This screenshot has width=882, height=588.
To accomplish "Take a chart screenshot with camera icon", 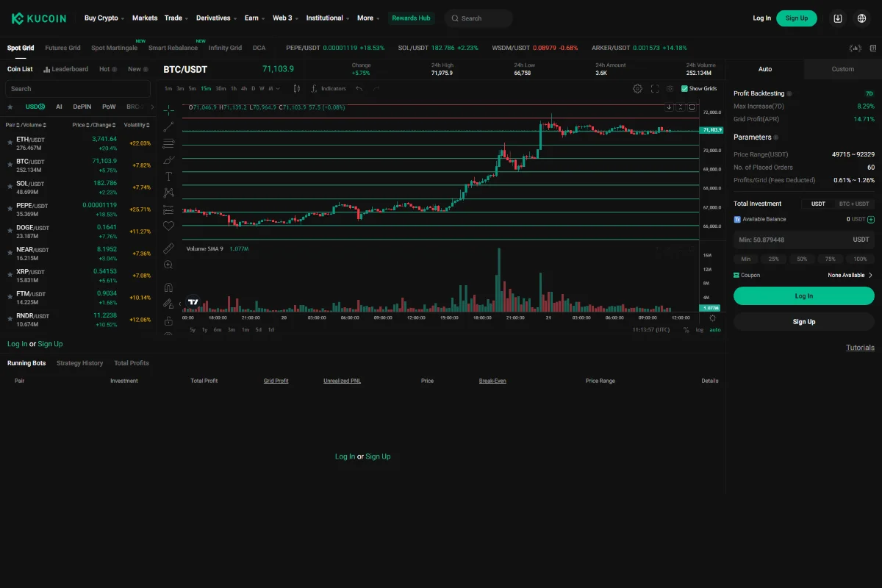I will [669, 88].
